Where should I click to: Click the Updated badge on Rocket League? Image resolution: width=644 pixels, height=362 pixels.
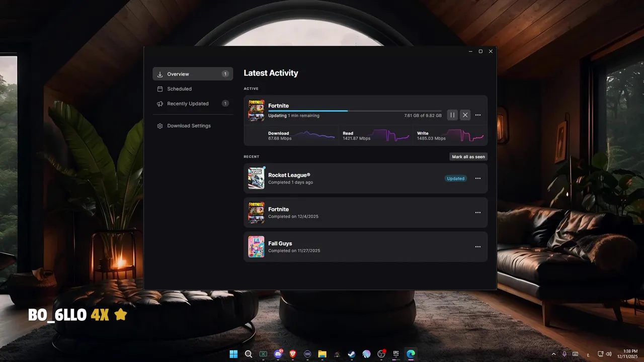[456, 178]
